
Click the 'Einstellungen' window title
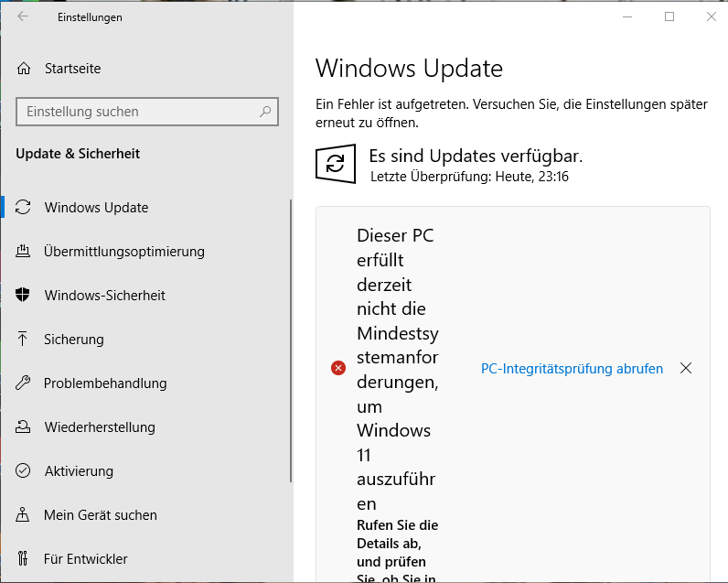pos(90,17)
